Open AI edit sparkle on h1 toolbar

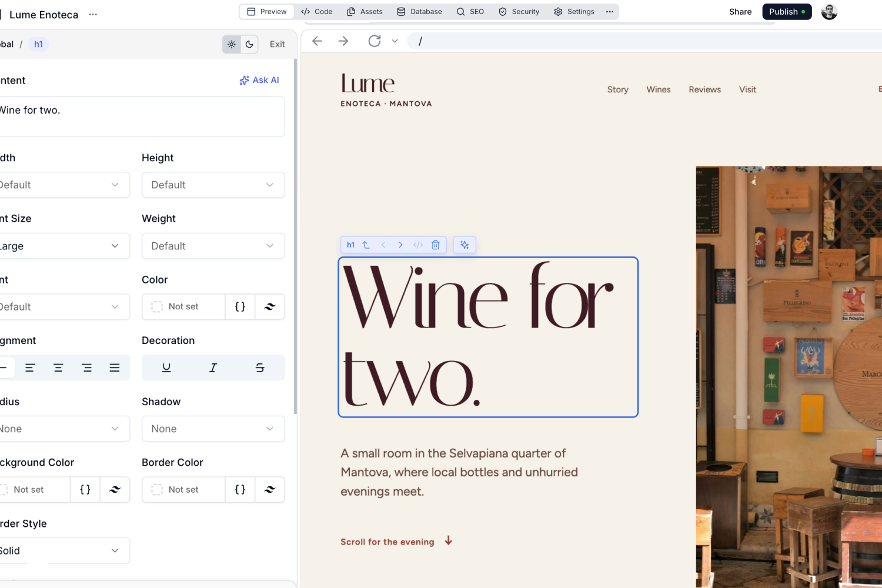[465, 245]
